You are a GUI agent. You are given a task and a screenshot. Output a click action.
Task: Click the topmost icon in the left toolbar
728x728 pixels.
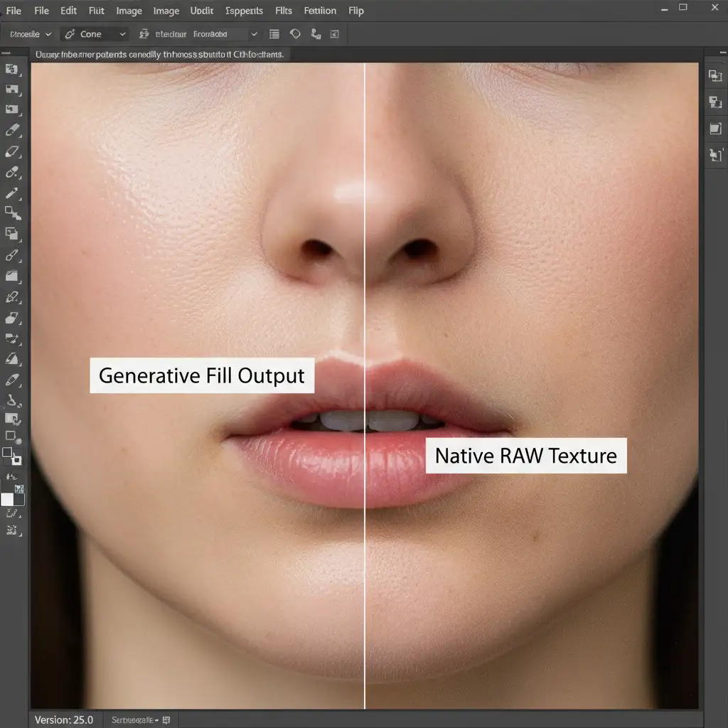pyautogui.click(x=12, y=69)
